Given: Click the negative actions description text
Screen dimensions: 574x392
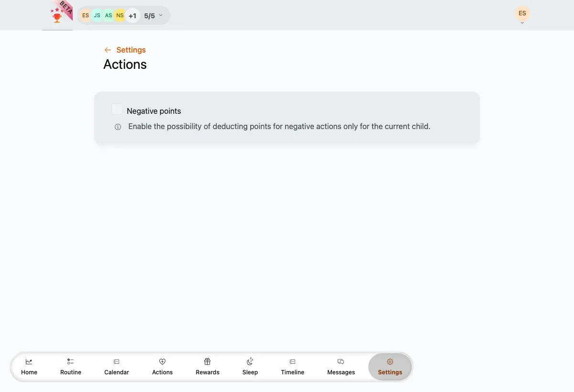Looking at the screenshot, I should [x=279, y=127].
